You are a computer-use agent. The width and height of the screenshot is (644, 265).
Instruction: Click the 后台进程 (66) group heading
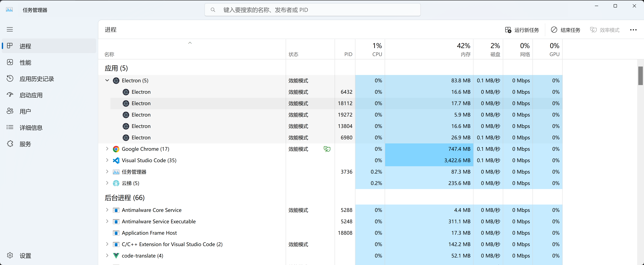coord(124,198)
